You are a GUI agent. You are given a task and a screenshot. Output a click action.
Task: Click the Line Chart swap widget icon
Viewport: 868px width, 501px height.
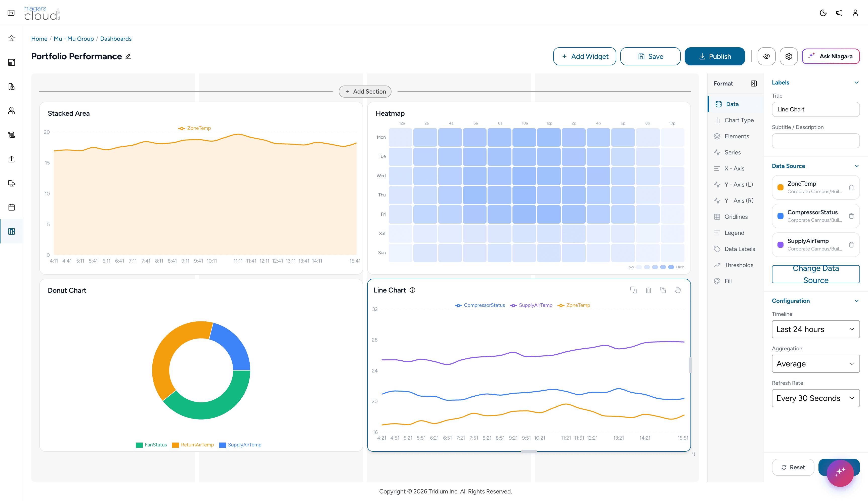pyautogui.click(x=633, y=290)
